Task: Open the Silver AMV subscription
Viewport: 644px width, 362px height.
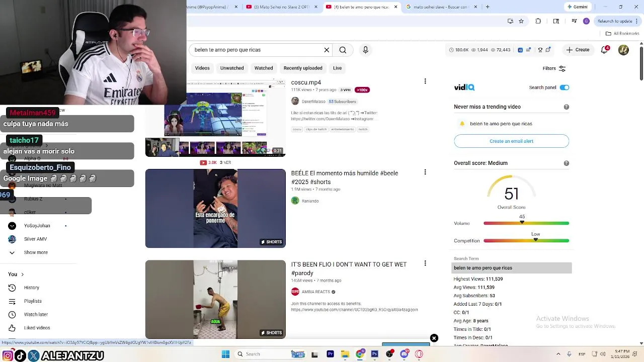Action: (35, 239)
